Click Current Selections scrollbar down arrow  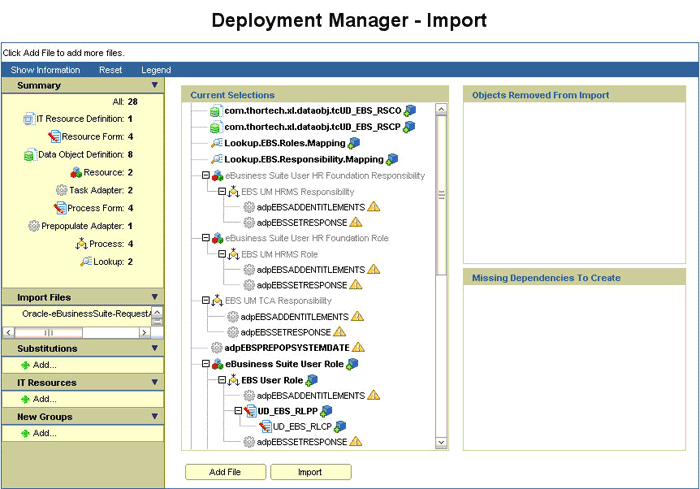click(x=441, y=442)
